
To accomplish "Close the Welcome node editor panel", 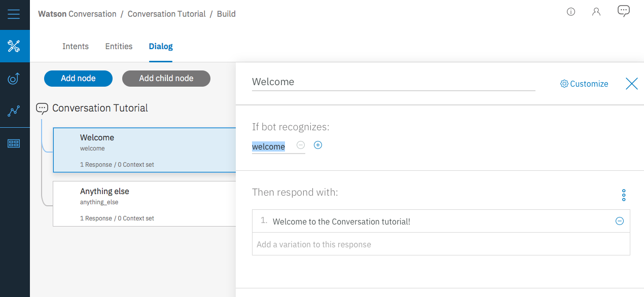I will pos(631,84).
